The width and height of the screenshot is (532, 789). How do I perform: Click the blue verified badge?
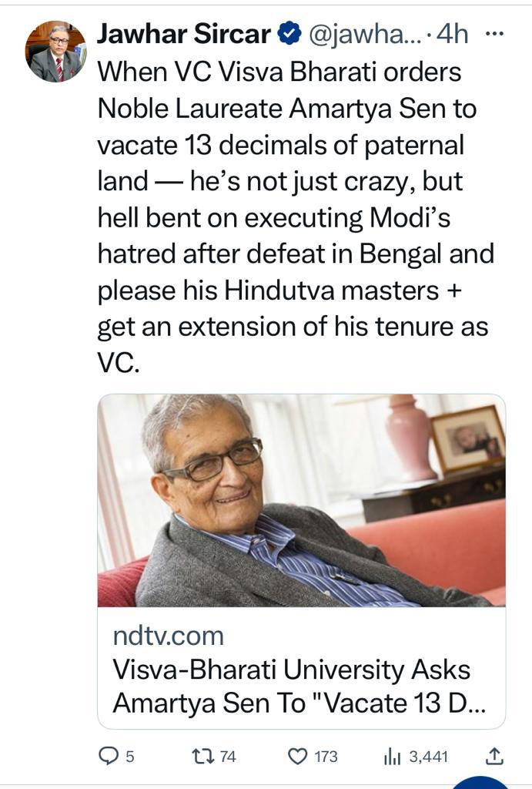click(x=289, y=35)
